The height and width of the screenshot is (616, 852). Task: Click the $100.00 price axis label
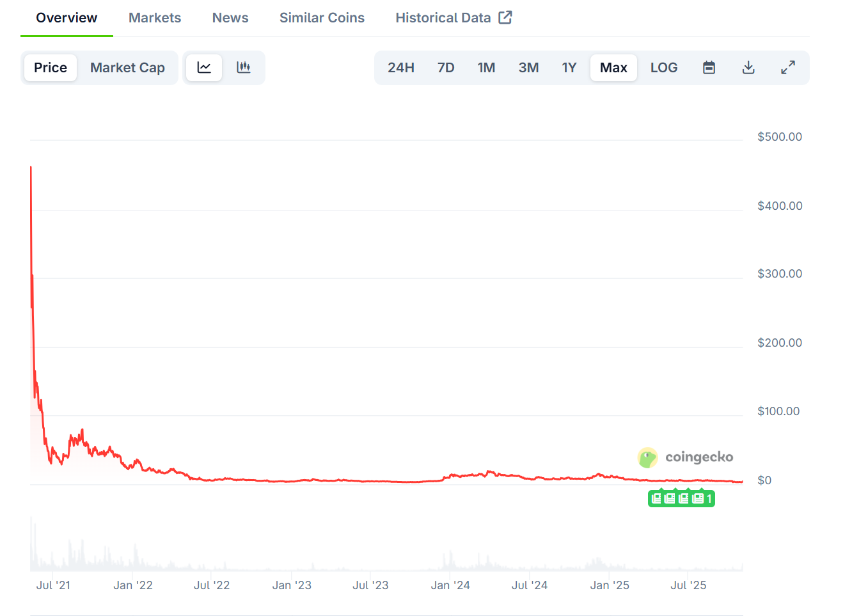[x=778, y=411]
